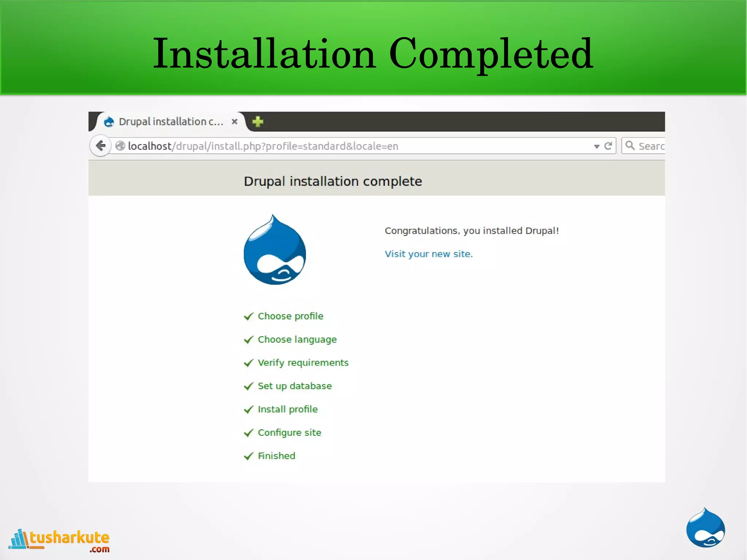Click the magnifier search icon
The width and height of the screenshot is (747, 560).
(630, 146)
